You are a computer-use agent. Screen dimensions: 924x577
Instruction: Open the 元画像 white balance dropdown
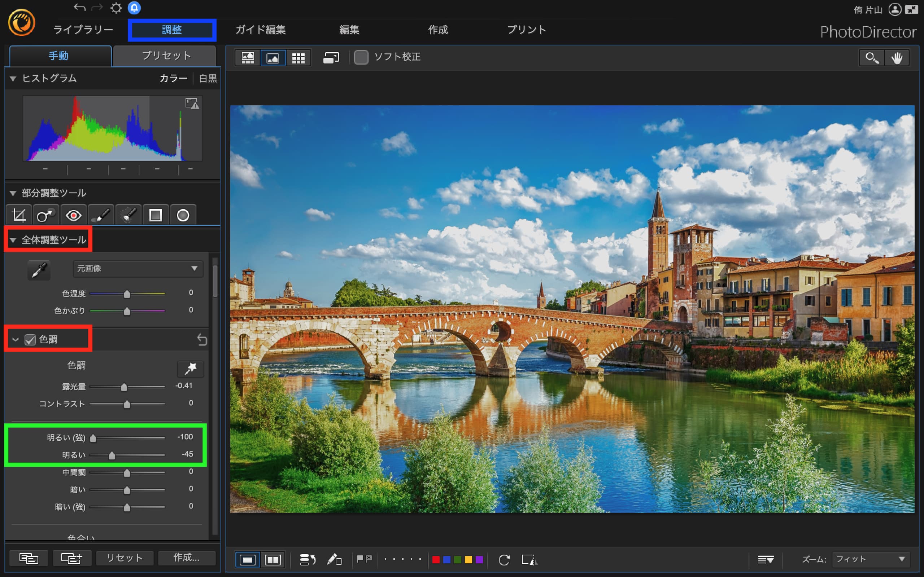coord(138,269)
